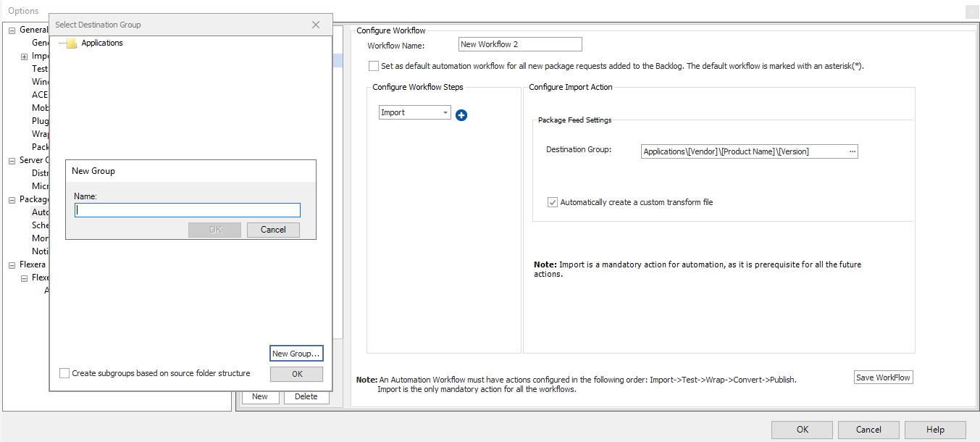
Task: Expand the Import subnode under General
Action: tap(24, 57)
